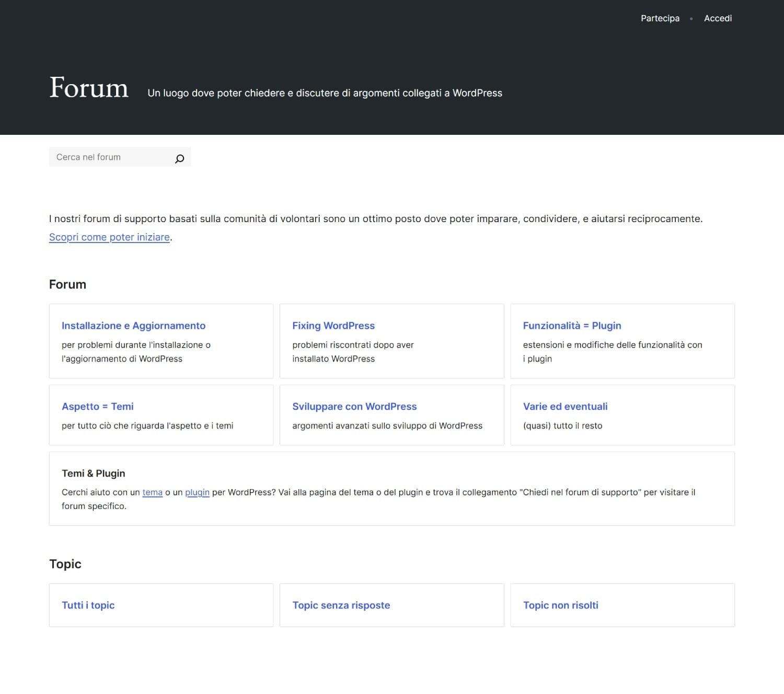784x694 pixels.
Task: Go to Funzionalità = Plugin forum
Action: coord(572,326)
